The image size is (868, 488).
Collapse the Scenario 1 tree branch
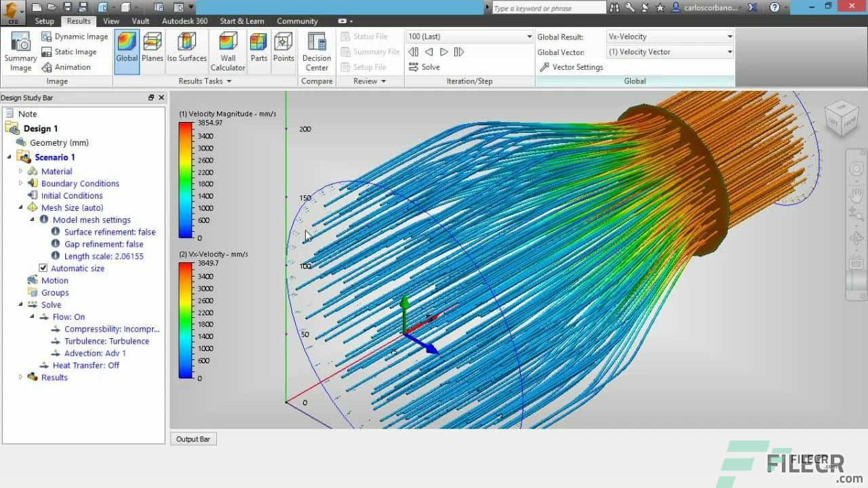pyautogui.click(x=8, y=157)
